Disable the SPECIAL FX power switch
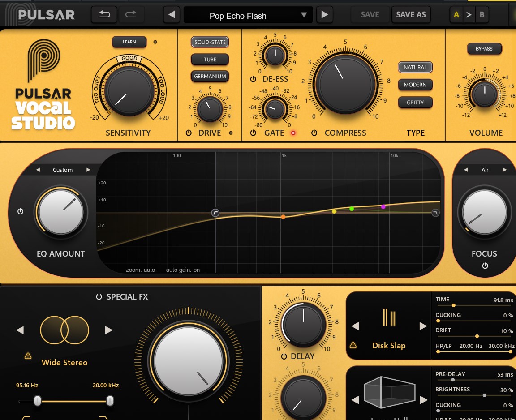 click(99, 297)
